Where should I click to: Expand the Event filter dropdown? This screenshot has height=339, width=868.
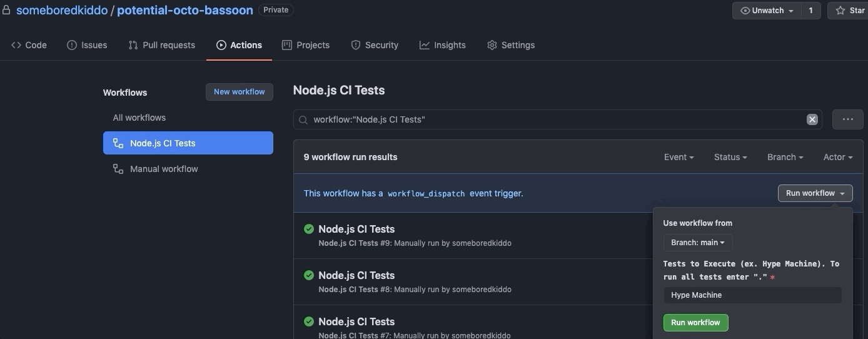679,157
